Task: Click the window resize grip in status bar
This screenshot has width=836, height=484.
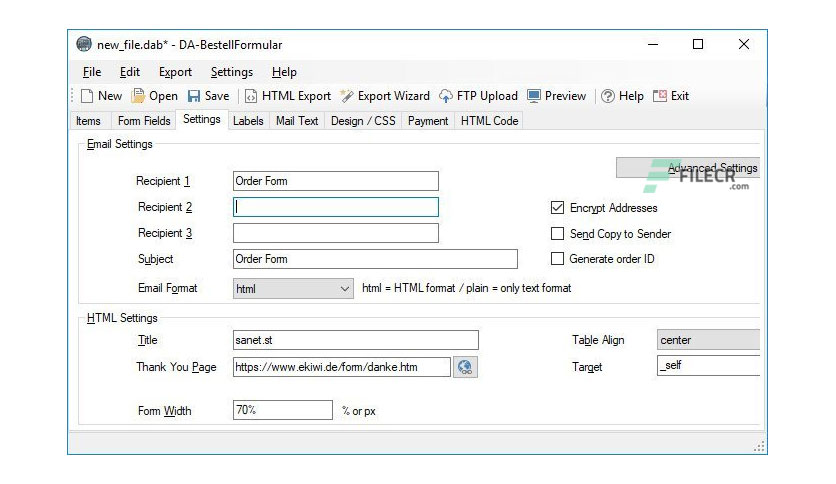Action: (760, 447)
